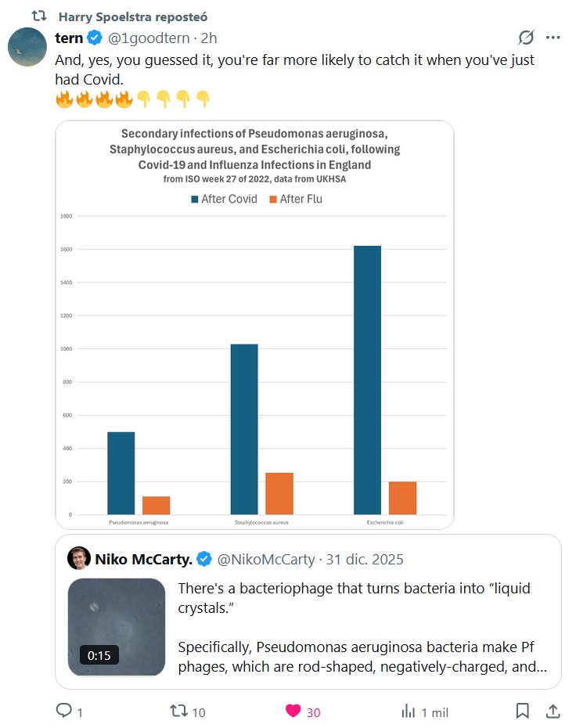Click the Grok circle-slash icon

pos(526,38)
